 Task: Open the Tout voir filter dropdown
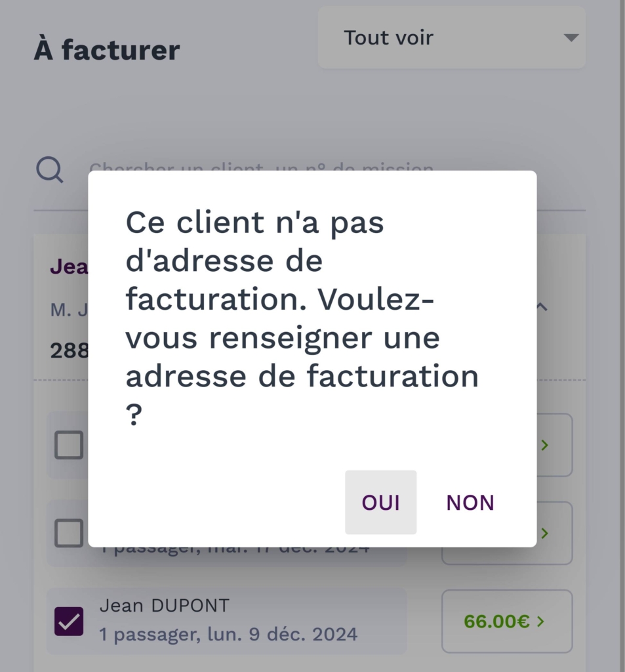coord(451,37)
